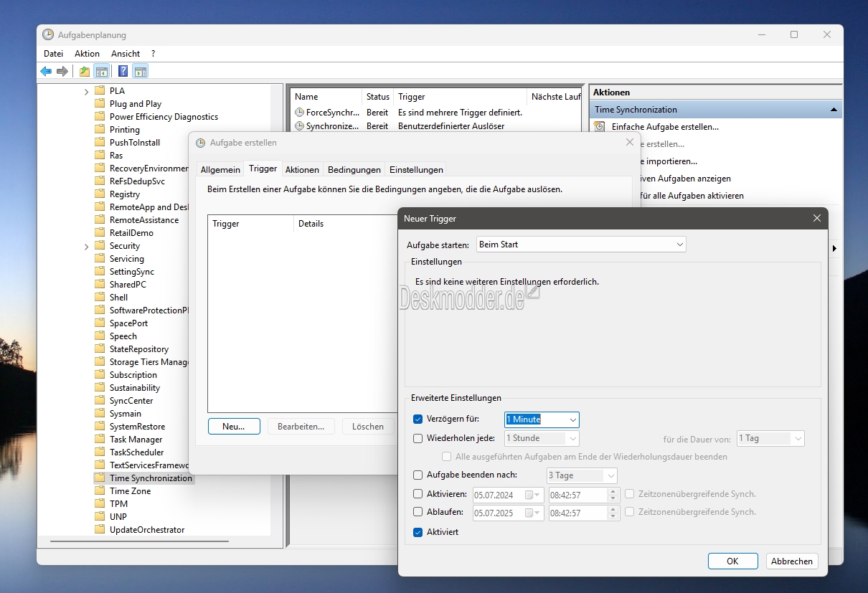Screen dimensions: 868x593
Task: Open the Verzögern für duration dropdown
Action: 573,419
